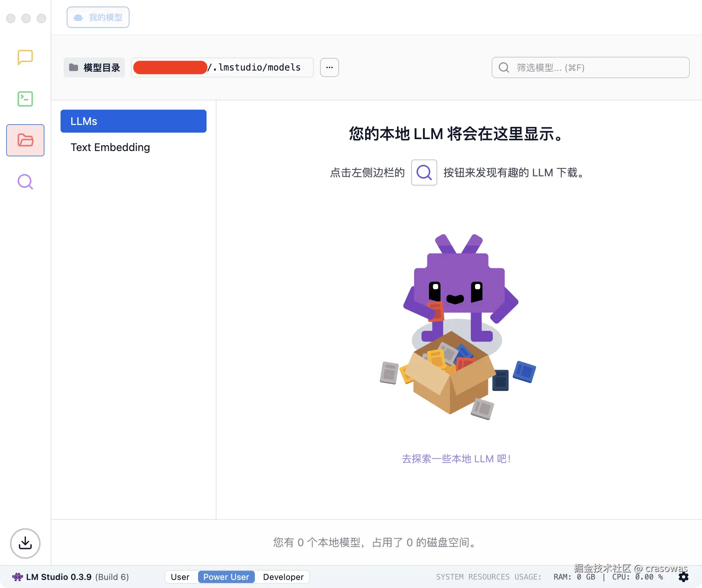Open the ellipsis menu next to the models path
Screen dimensions: 702x588
pos(329,67)
